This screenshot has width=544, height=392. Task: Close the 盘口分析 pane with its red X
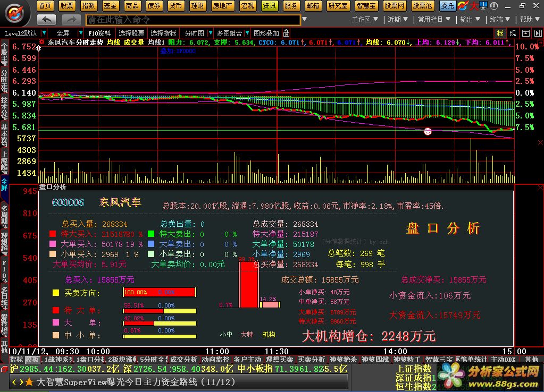[540, 188]
